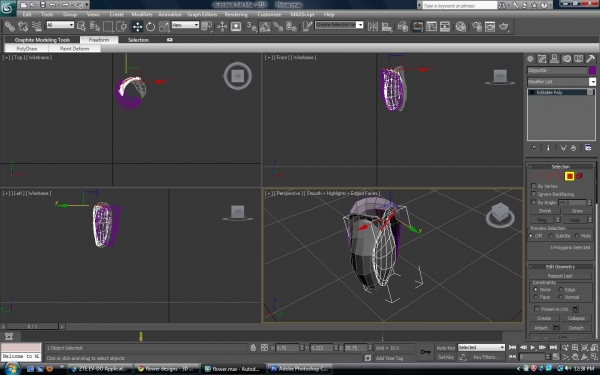Screen dimensions: 600x375
Task: Click the teapot Render Production icon
Action: click(x=504, y=26)
